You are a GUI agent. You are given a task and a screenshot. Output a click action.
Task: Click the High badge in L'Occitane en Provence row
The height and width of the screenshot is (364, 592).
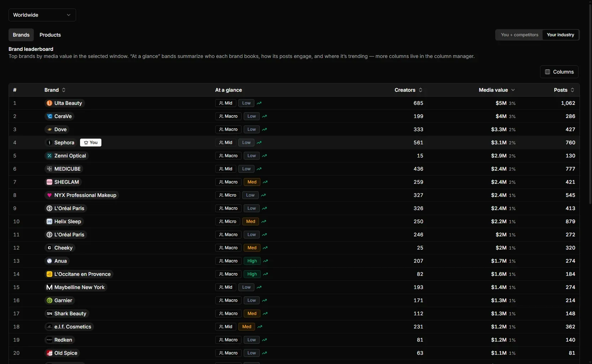[252, 274]
